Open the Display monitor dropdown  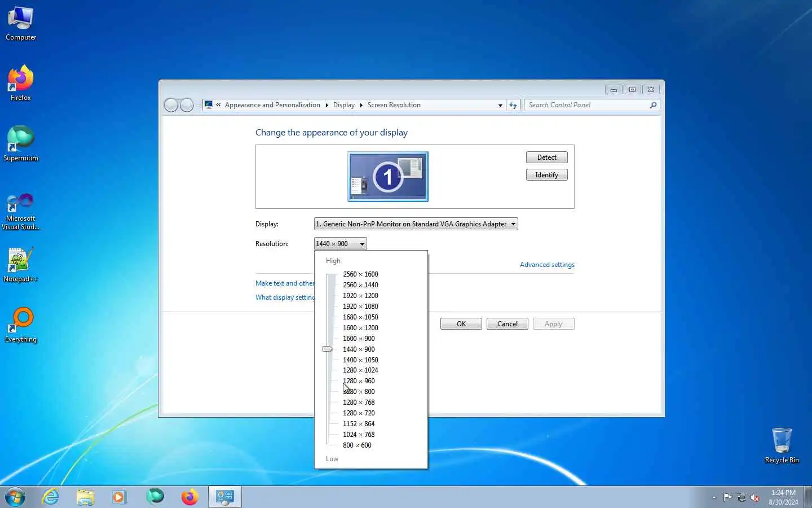(x=416, y=224)
